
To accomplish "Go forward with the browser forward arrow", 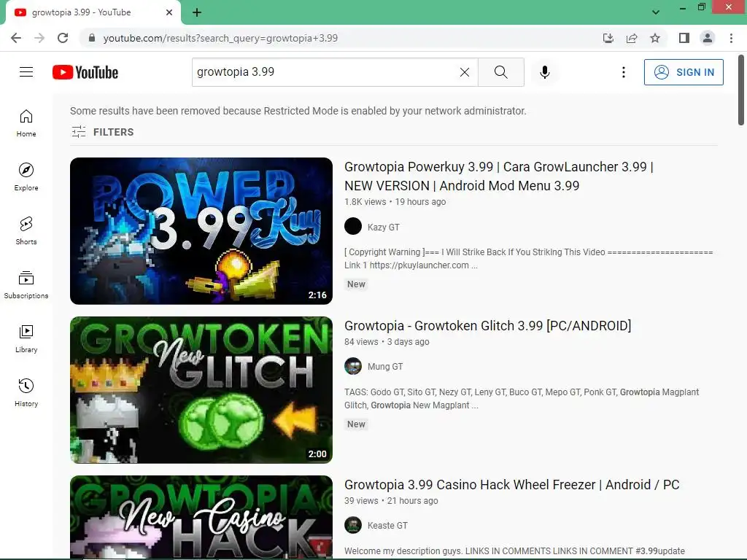I will point(39,38).
